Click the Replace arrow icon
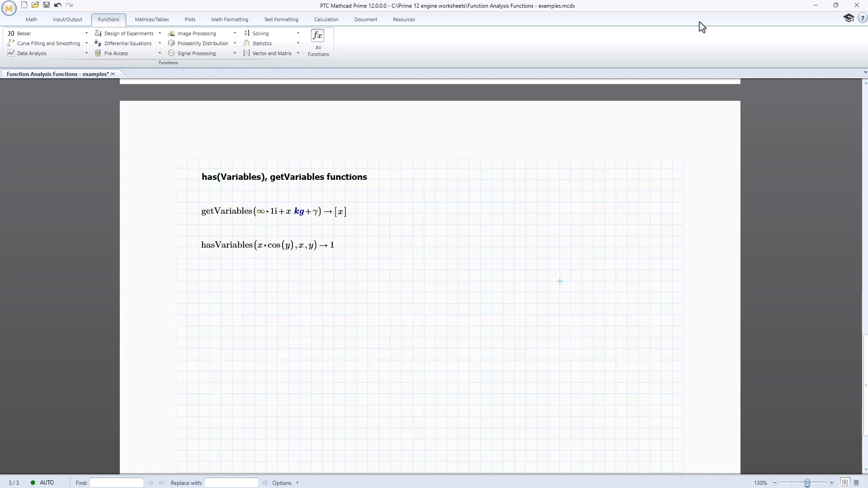 [x=265, y=483]
